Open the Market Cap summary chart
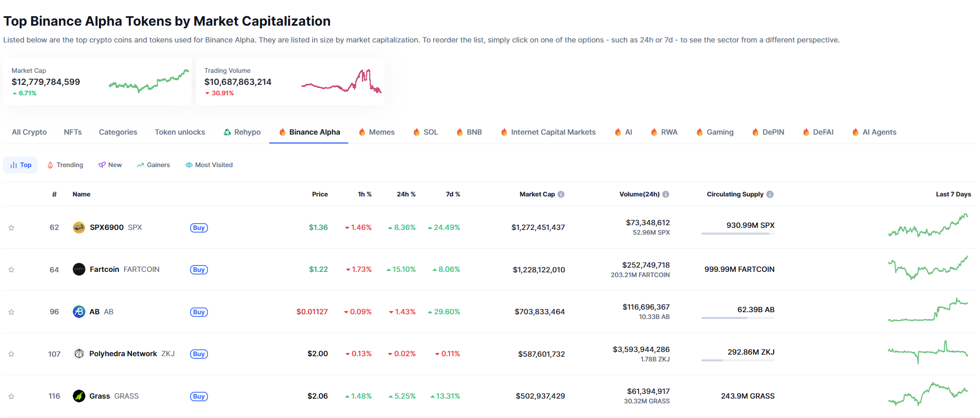 pos(149,81)
